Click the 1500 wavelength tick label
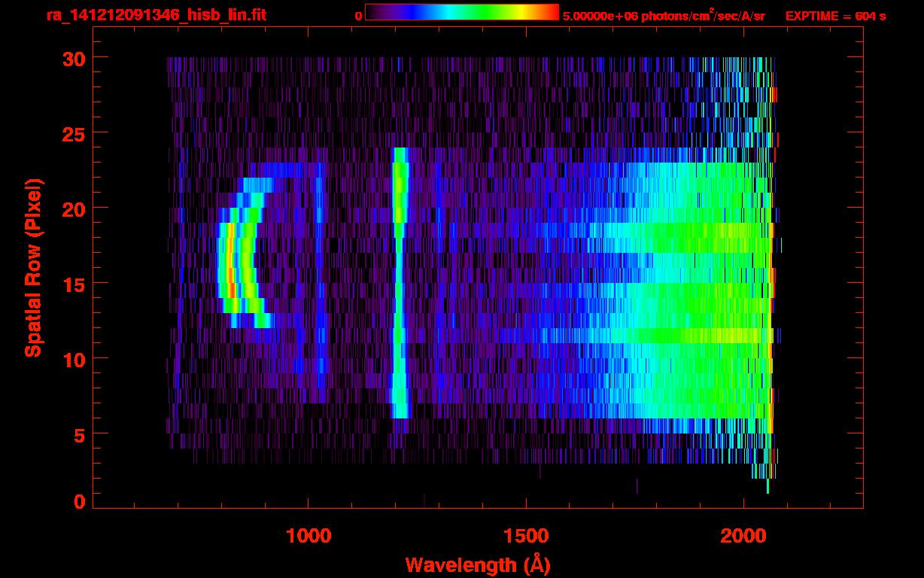Screen dimensions: 924x578 (x=526, y=536)
